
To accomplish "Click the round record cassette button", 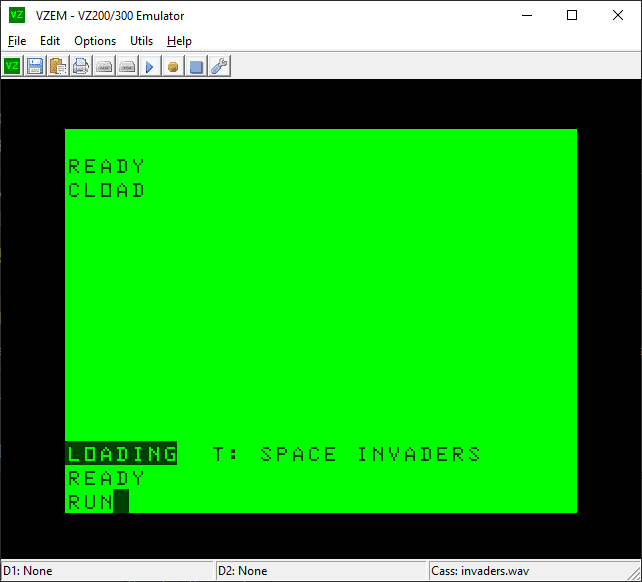I will 173,66.
